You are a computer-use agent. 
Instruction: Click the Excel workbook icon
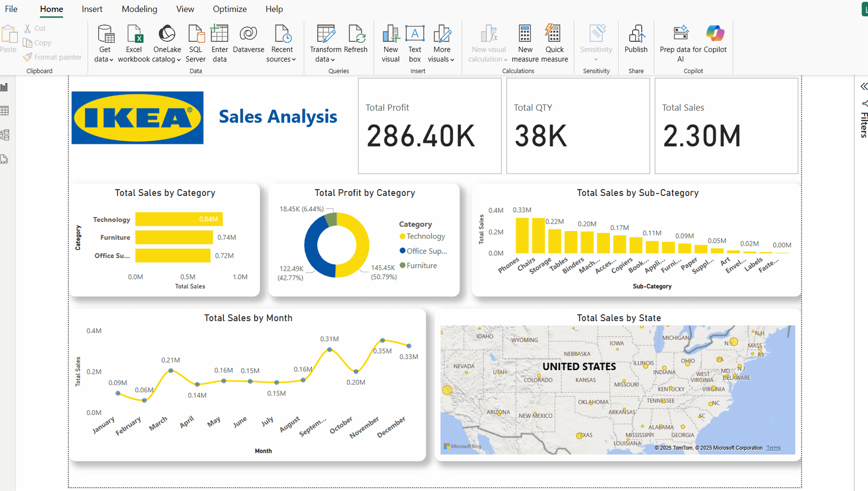[134, 34]
